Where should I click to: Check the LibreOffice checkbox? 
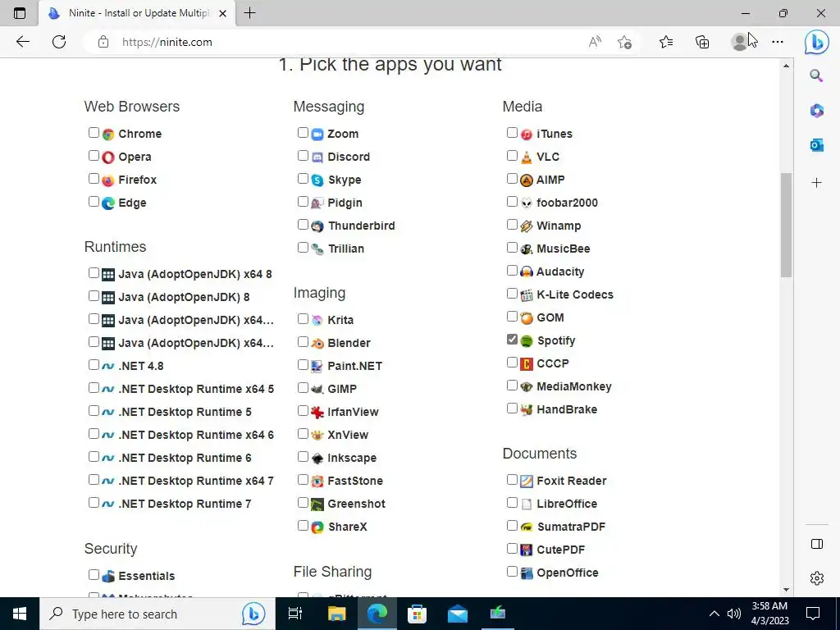point(512,503)
